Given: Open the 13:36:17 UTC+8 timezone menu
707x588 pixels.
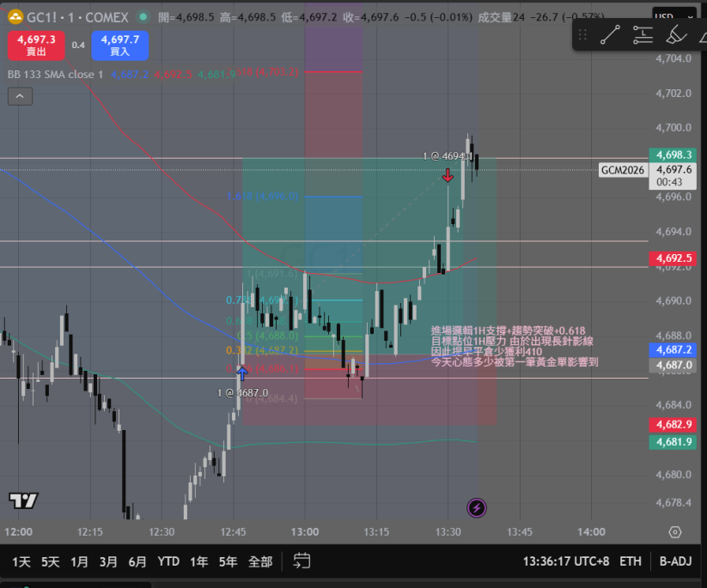Looking at the screenshot, I should coord(565,561).
